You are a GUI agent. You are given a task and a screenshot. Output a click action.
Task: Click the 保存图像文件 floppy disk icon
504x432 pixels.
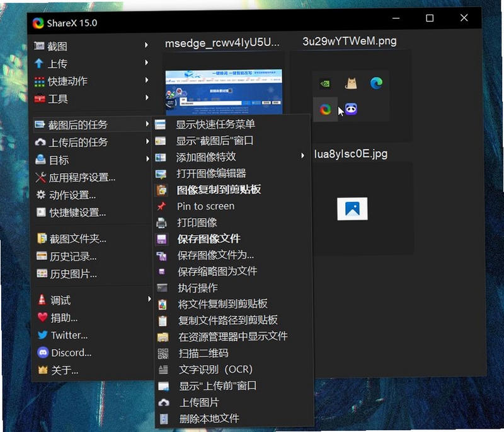point(161,238)
